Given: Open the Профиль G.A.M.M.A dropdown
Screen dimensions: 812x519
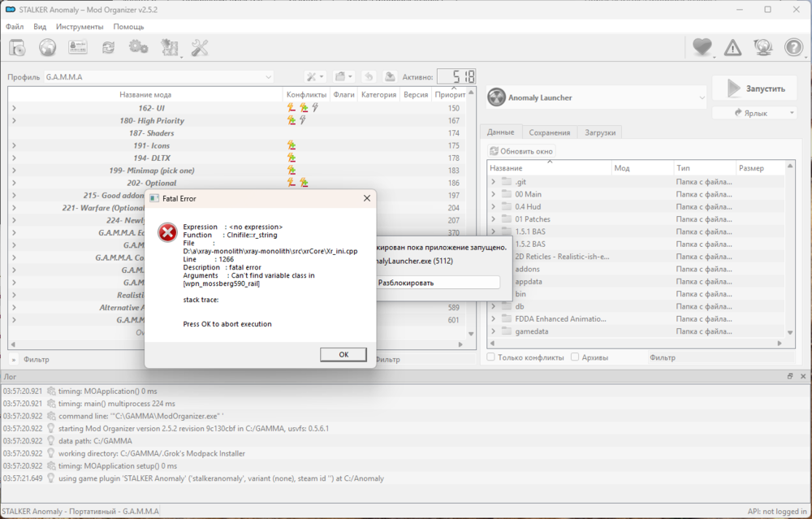Looking at the screenshot, I should (x=158, y=76).
